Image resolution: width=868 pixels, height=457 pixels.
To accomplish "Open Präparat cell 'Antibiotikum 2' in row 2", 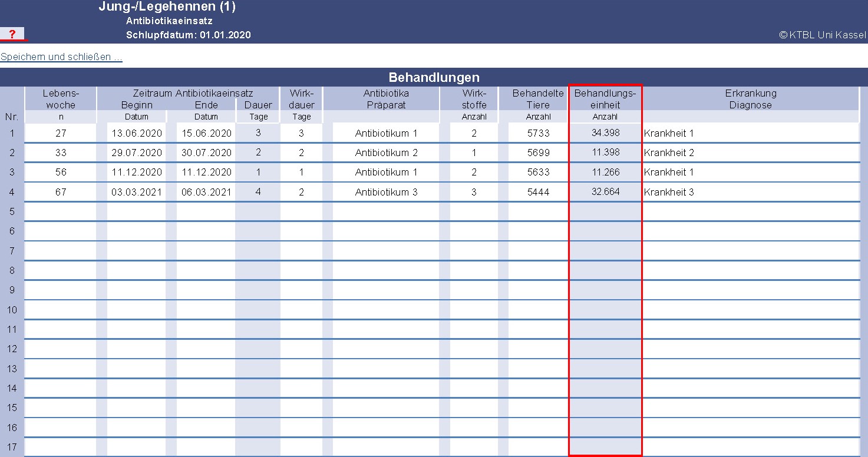I will coord(386,153).
